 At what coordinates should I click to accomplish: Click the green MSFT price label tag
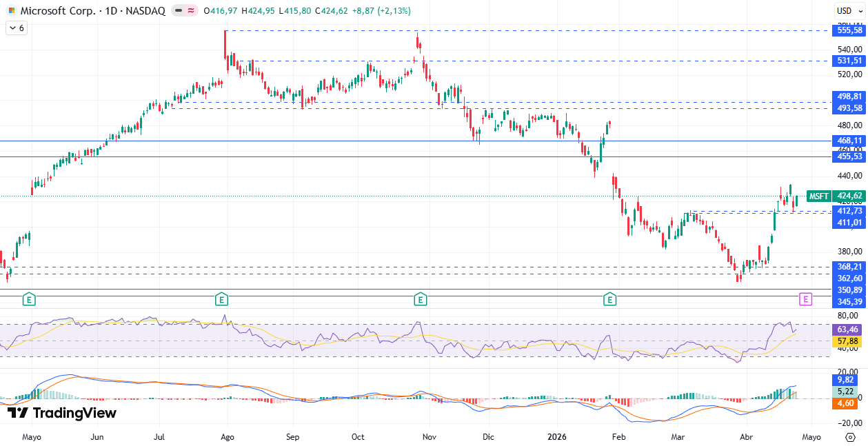pyautogui.click(x=818, y=196)
